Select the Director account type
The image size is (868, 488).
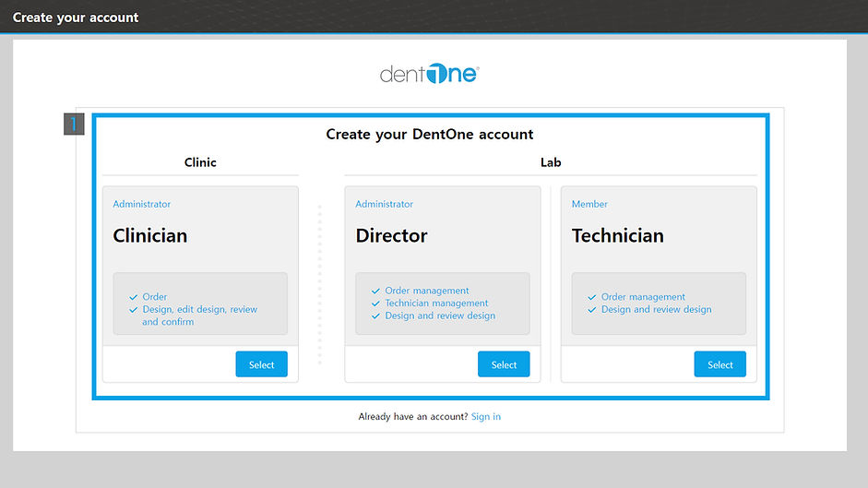pos(504,363)
